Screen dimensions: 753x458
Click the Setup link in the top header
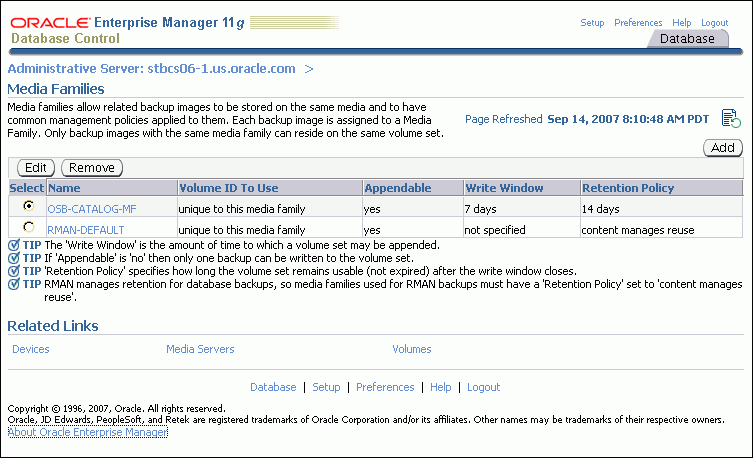pyautogui.click(x=592, y=23)
